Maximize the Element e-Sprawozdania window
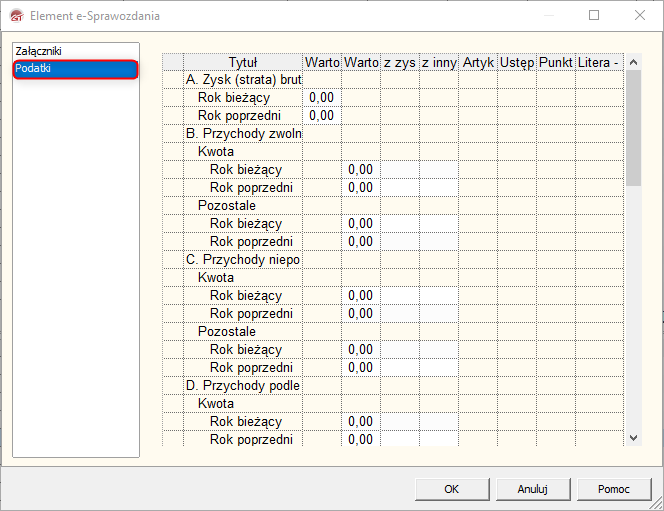The width and height of the screenshot is (664, 511). coord(594,15)
